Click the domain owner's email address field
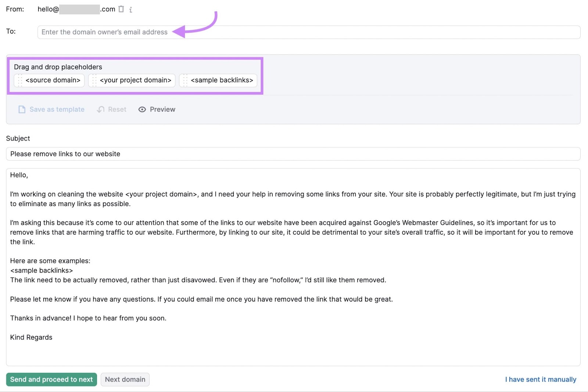This screenshot has height=392, width=588. 309,32
